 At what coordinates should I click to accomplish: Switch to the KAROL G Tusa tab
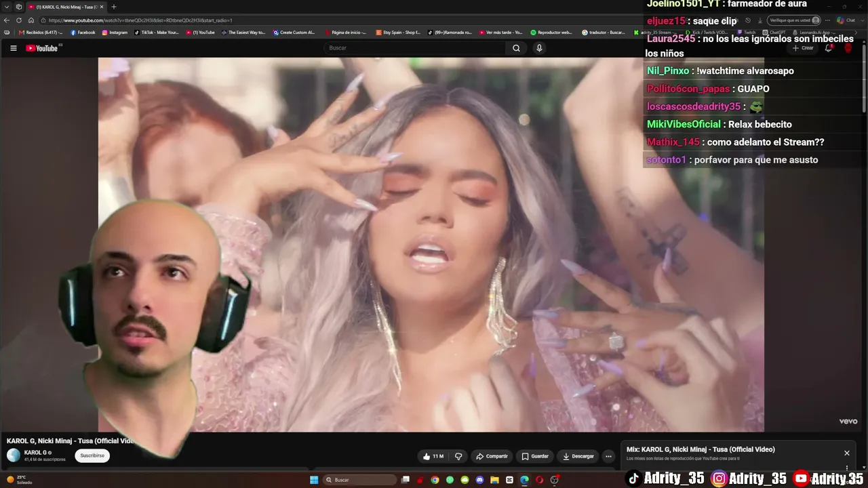click(x=66, y=7)
